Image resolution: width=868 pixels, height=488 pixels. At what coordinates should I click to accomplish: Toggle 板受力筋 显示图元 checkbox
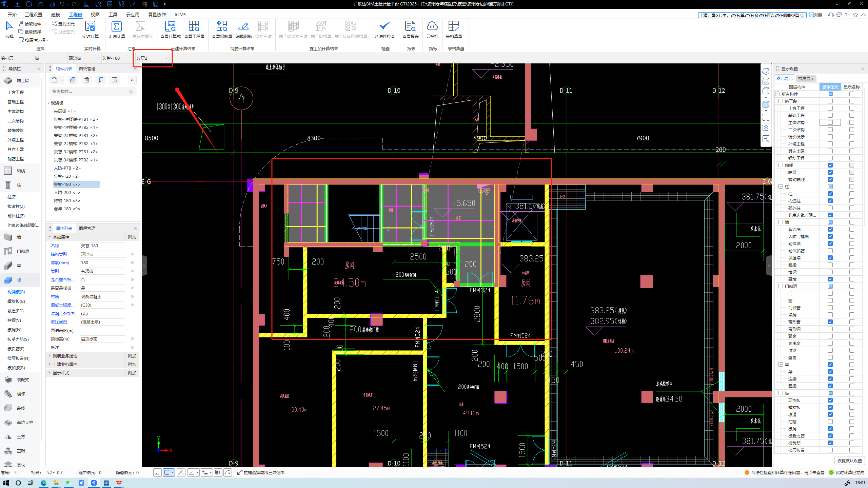(x=830, y=436)
